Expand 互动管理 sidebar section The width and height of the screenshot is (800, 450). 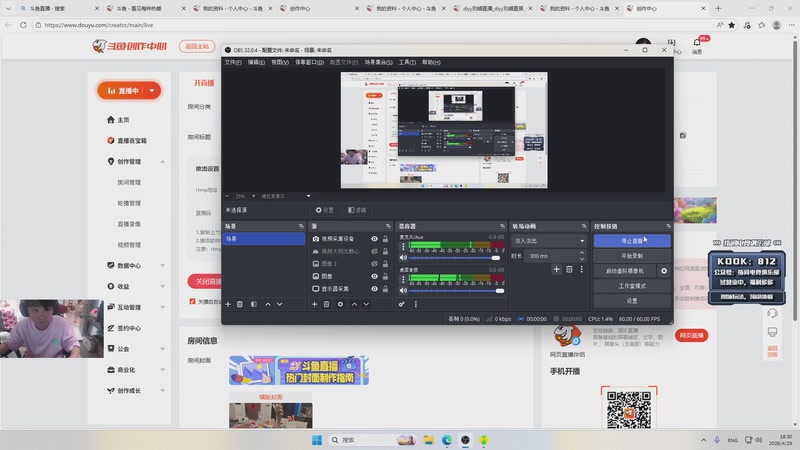(x=163, y=307)
